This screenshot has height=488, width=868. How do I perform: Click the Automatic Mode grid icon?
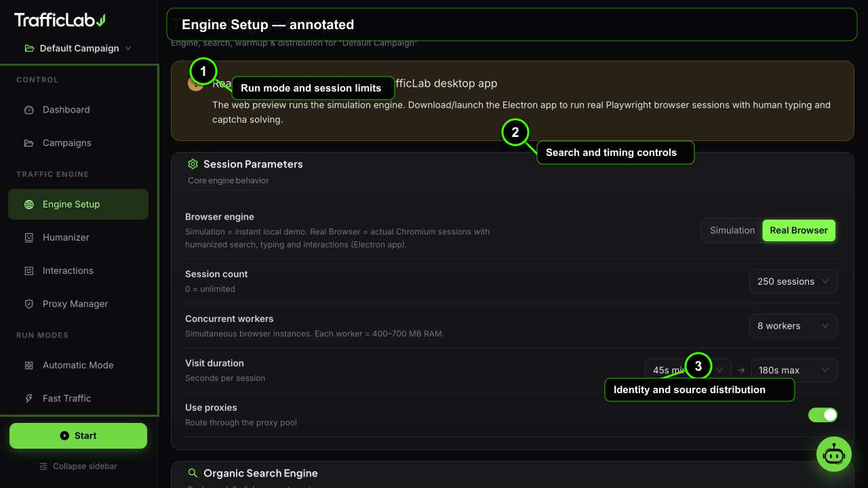coord(28,365)
